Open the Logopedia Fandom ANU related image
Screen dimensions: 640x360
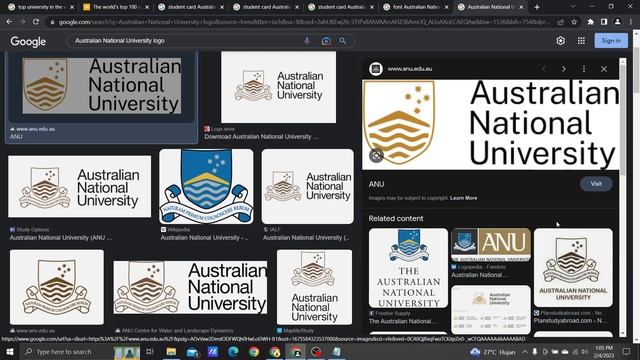tap(491, 245)
